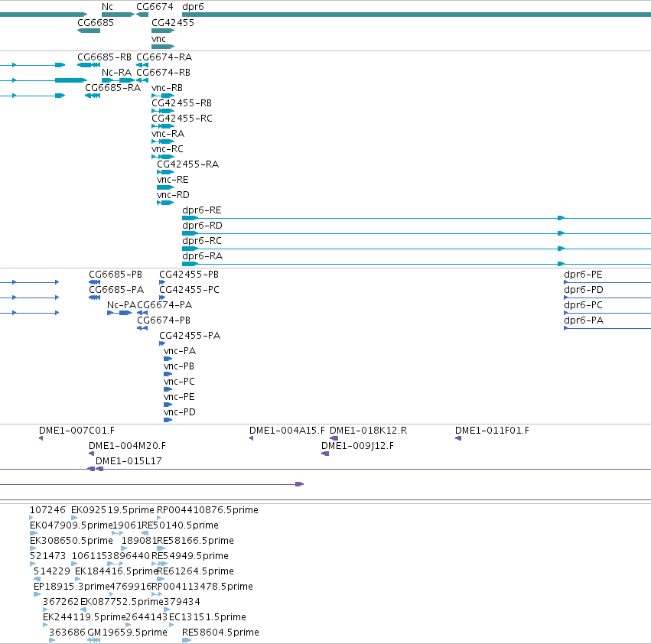Viewport: 651px width, 644px height.
Task: Click EST label 363686
Action: [x=67, y=633]
